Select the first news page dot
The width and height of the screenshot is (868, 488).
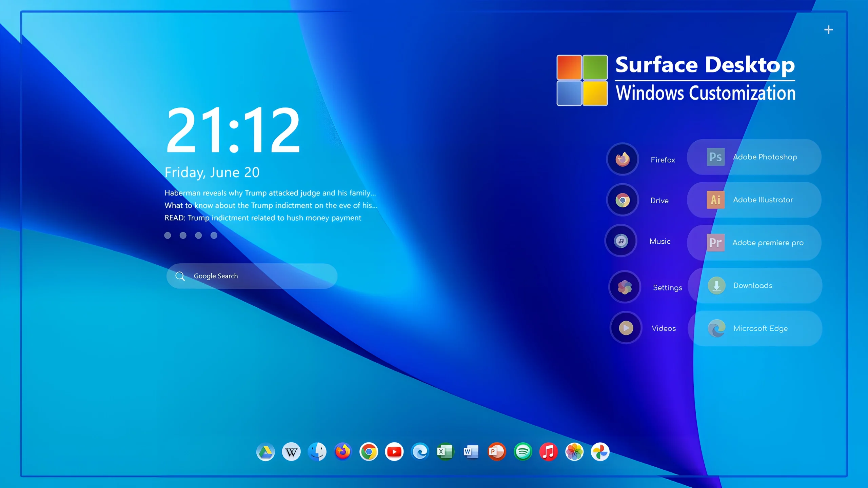coord(167,235)
